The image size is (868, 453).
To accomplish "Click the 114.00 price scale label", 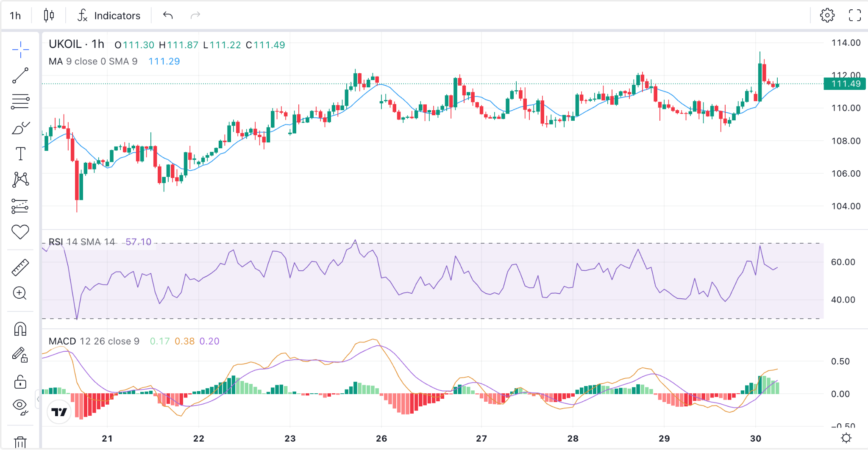I will point(846,43).
